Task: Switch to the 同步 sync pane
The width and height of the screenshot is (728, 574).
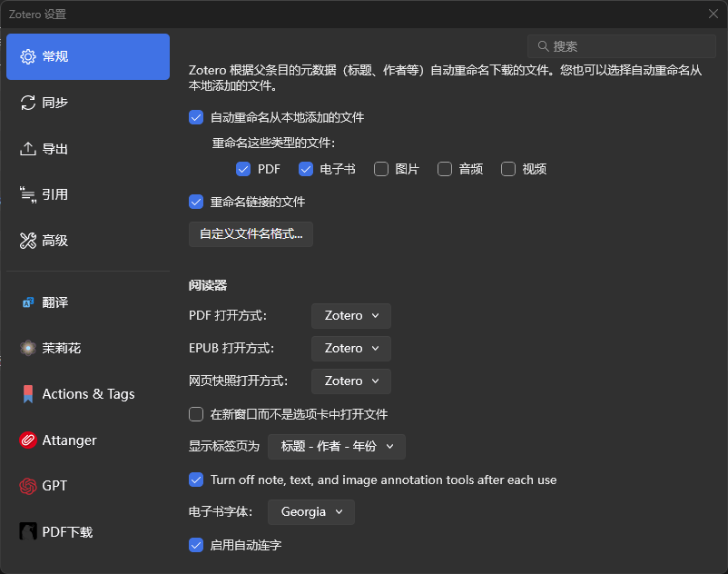Action: [x=88, y=103]
